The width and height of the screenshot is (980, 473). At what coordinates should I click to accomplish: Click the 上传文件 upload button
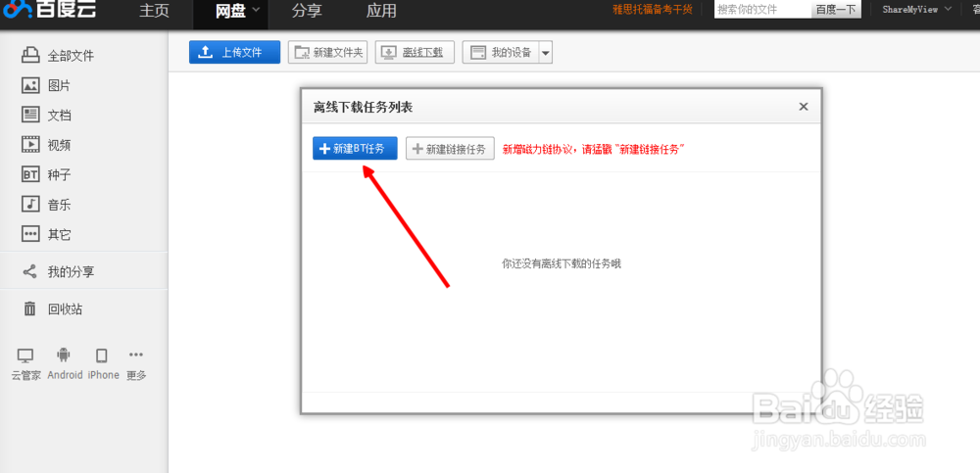tap(234, 53)
